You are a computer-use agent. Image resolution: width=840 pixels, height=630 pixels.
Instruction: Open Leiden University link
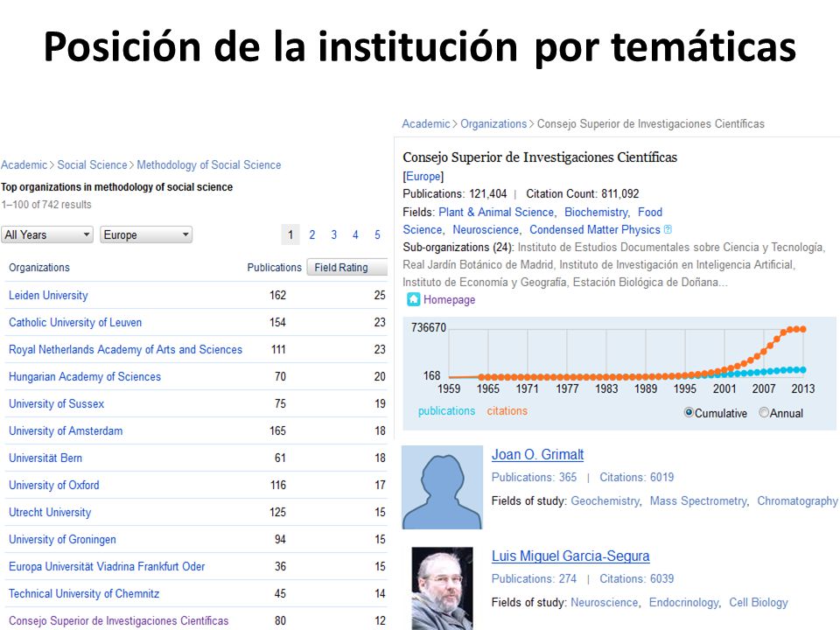pyautogui.click(x=48, y=295)
